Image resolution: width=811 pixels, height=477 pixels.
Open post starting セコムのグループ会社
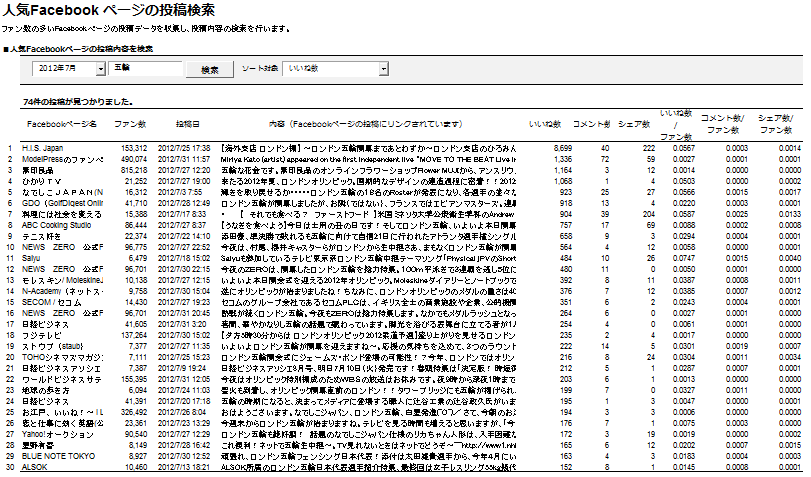[368, 302]
